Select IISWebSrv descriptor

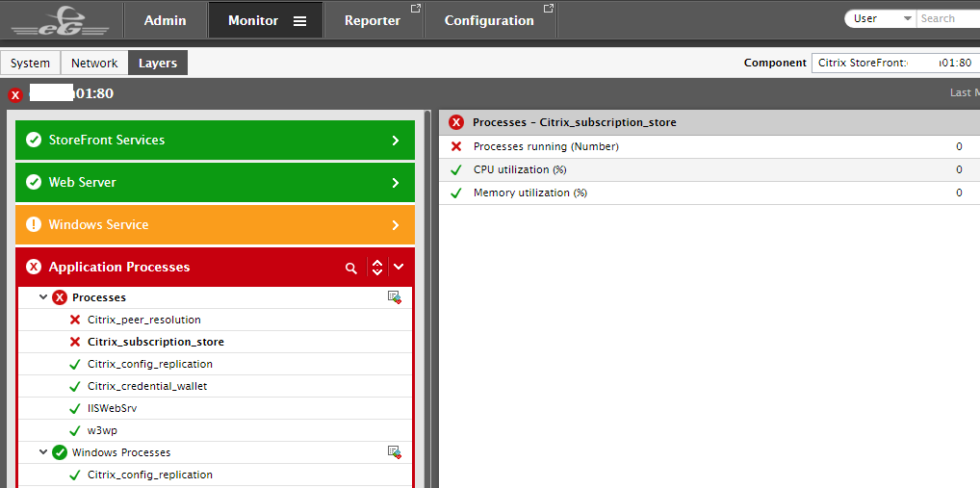tap(112, 409)
